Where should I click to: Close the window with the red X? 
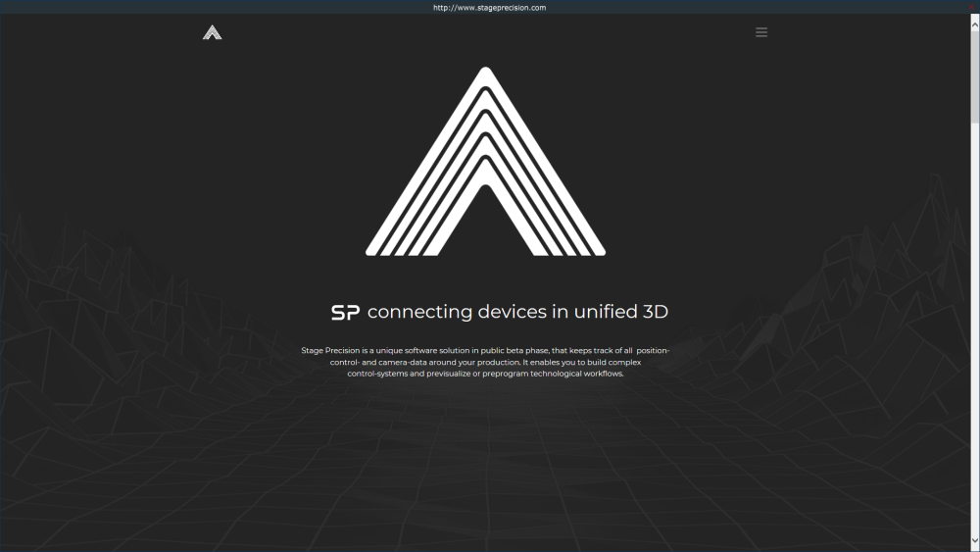click(972, 7)
